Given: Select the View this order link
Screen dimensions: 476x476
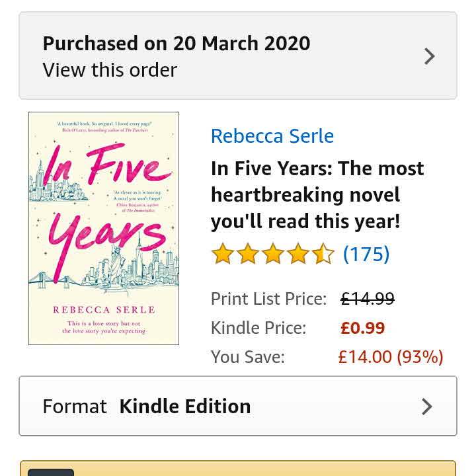Looking at the screenshot, I should pos(110,70).
